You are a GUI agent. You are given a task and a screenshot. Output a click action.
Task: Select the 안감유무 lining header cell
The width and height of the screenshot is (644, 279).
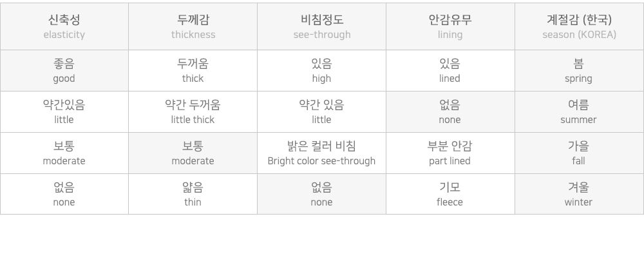coord(450,26)
